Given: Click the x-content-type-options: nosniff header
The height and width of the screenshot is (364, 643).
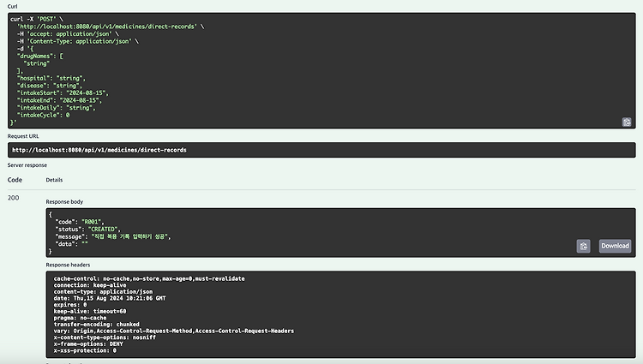Looking at the screenshot, I should tap(105, 337).
